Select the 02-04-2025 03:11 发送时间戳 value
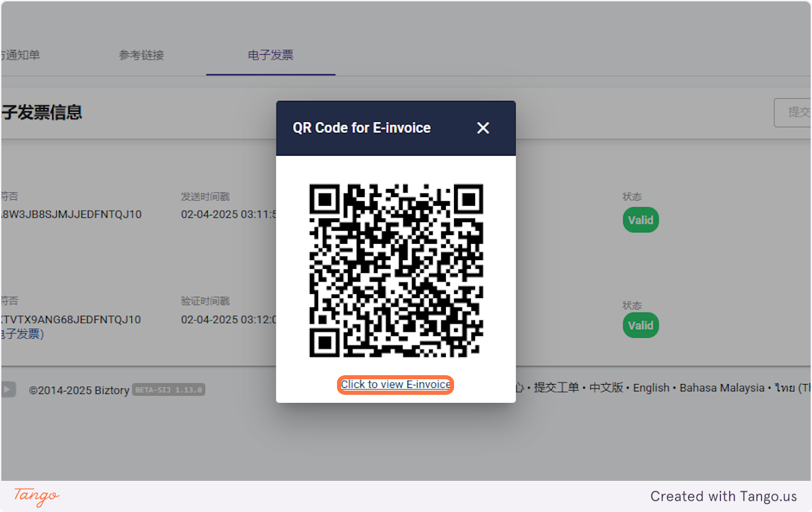812x512 pixels. (229, 215)
